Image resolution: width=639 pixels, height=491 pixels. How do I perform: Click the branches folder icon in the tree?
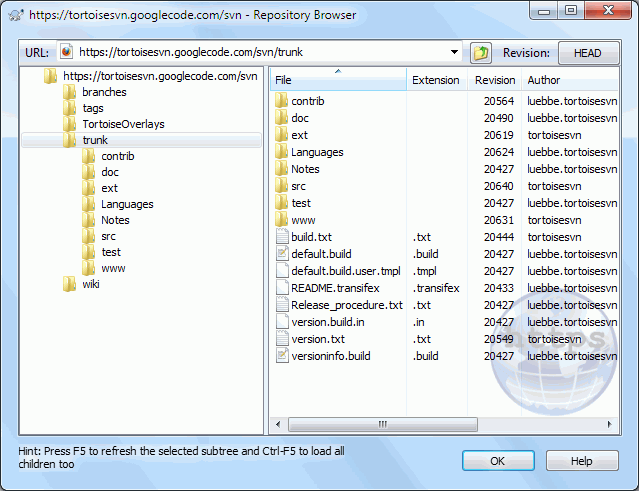coord(70,92)
